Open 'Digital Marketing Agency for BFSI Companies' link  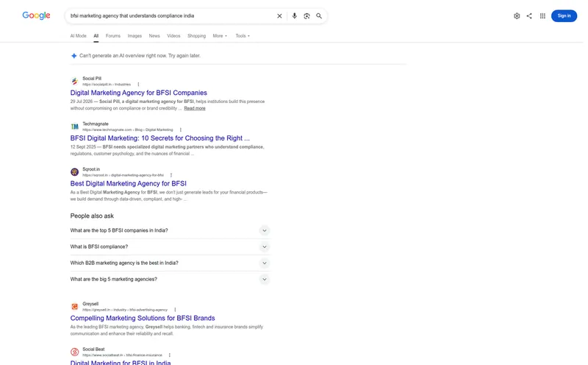pos(138,93)
